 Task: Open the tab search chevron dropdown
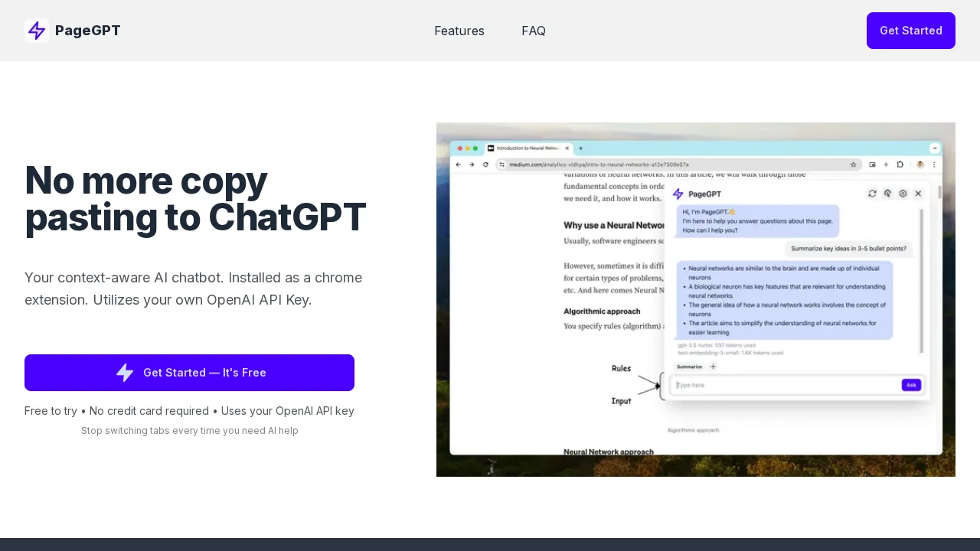[x=934, y=148]
